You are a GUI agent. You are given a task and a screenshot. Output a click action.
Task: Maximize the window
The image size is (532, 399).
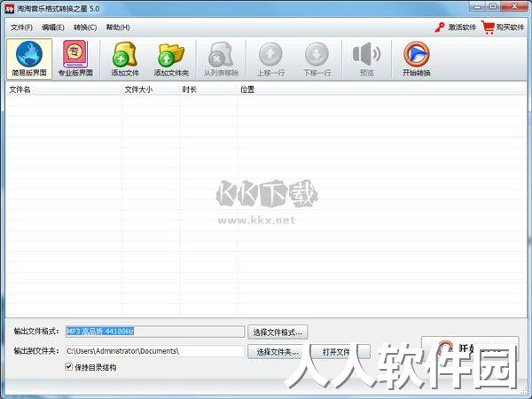(494, 6)
